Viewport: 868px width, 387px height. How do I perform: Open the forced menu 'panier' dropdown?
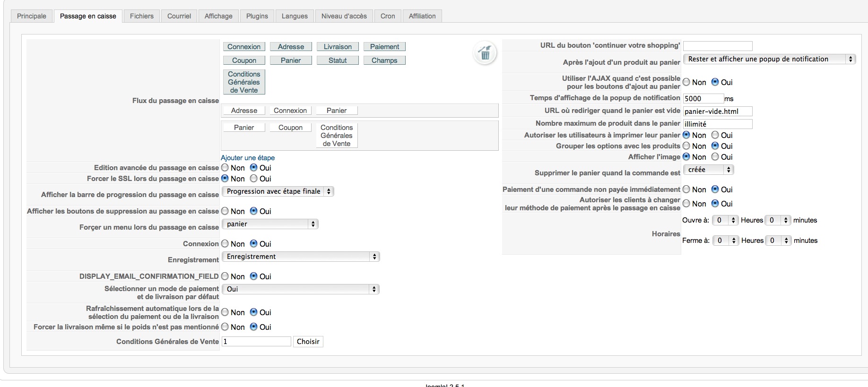click(270, 224)
